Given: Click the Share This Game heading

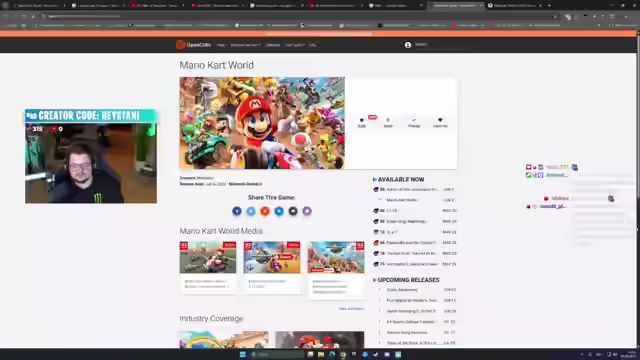Looking at the screenshot, I should click(272, 198).
